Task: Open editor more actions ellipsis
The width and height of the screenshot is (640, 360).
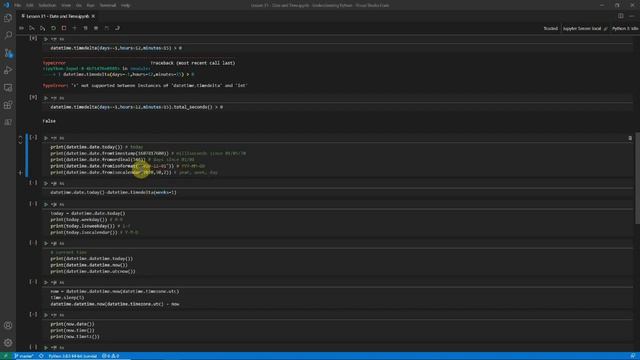Action: [x=631, y=16]
